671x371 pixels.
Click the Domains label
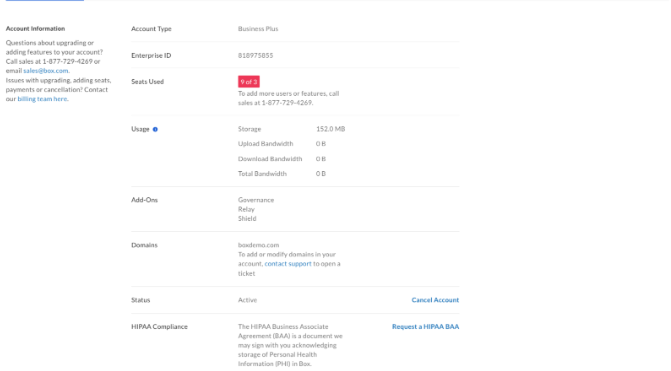click(x=144, y=245)
